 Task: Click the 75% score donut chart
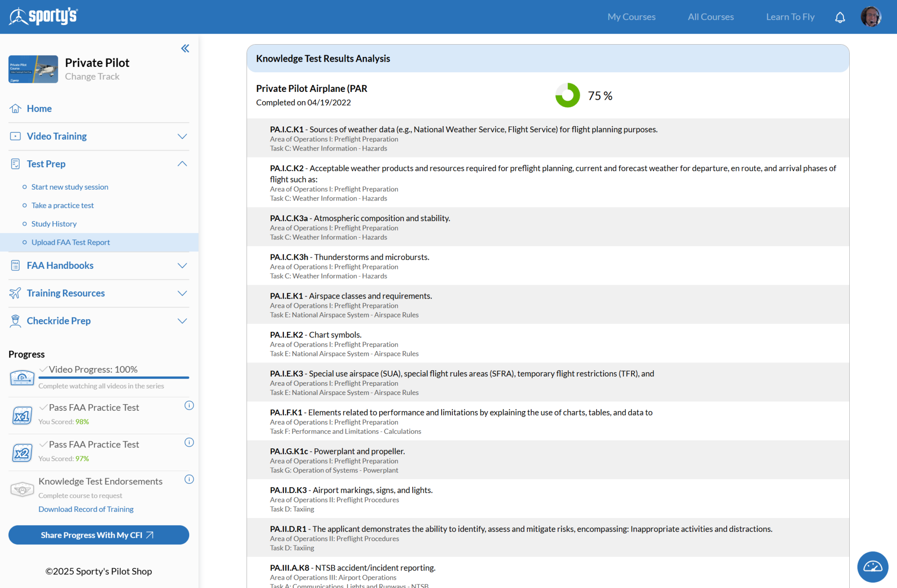coord(567,95)
